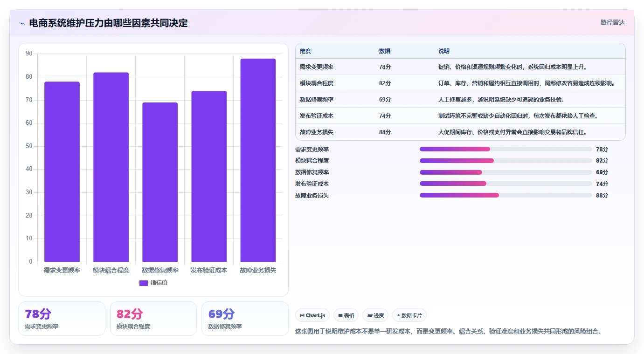Click the footer note starting 这张图用于说明

[449, 332]
